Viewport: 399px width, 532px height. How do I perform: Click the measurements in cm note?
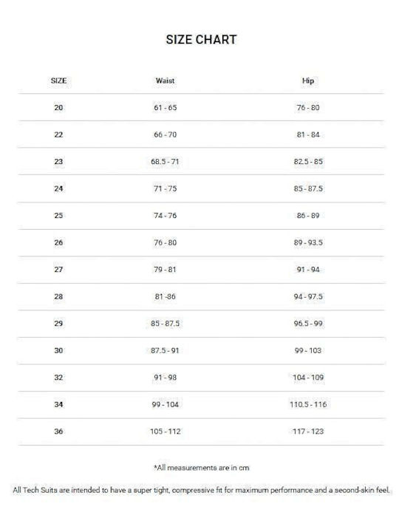(202, 468)
